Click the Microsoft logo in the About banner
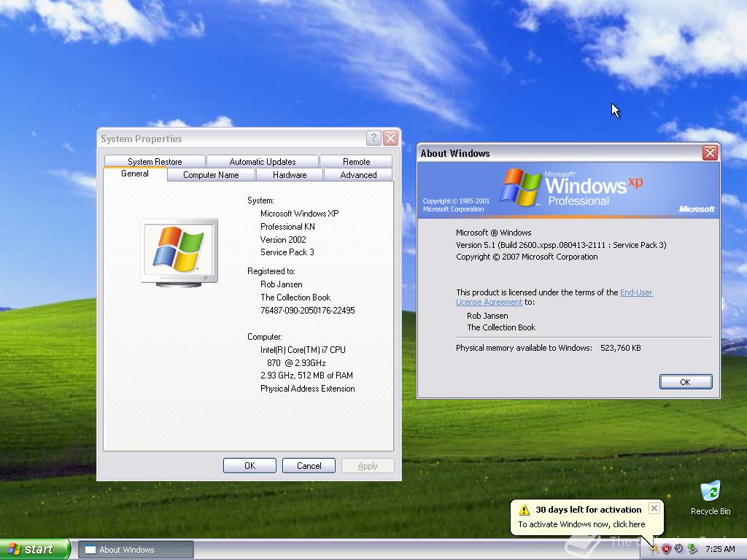The image size is (747, 560). 697,209
